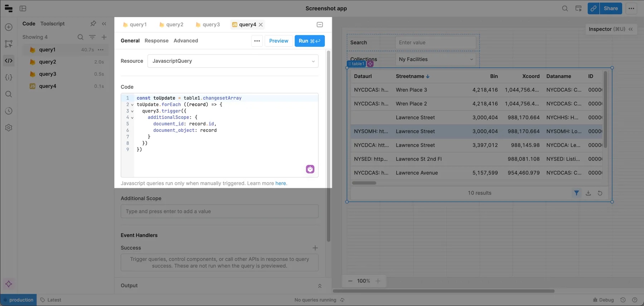Follow the Learn more here link

[x=280, y=183]
